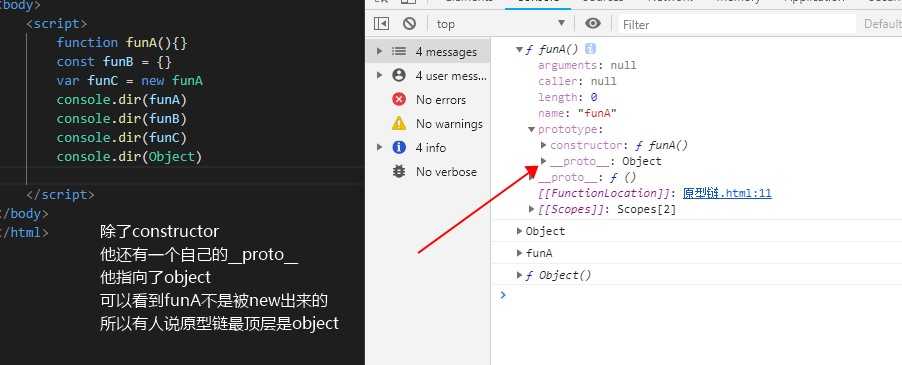Expand the '4 user mess...' sidebar group
The image size is (902, 365).
pyautogui.click(x=379, y=75)
